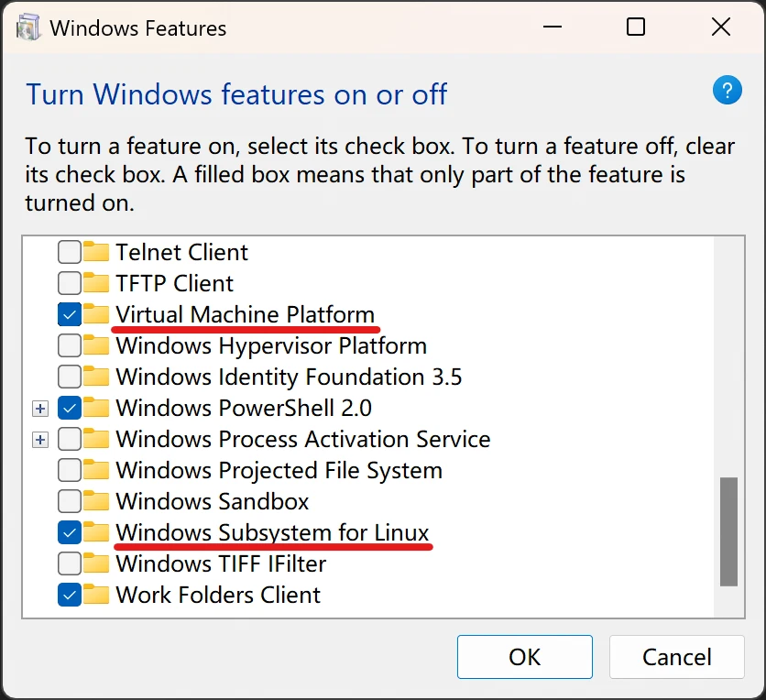Image resolution: width=766 pixels, height=700 pixels.
Task: Select the Windows Projected File System entry
Action: click(x=279, y=470)
